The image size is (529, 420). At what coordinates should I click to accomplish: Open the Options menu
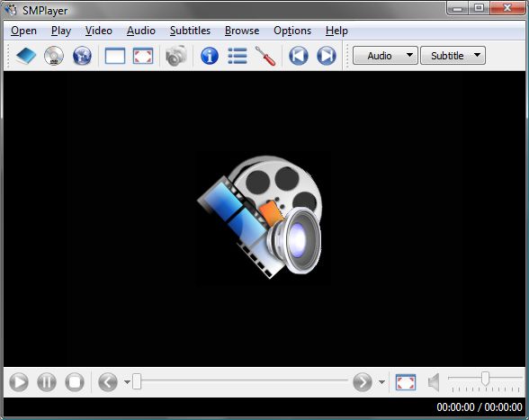(292, 31)
